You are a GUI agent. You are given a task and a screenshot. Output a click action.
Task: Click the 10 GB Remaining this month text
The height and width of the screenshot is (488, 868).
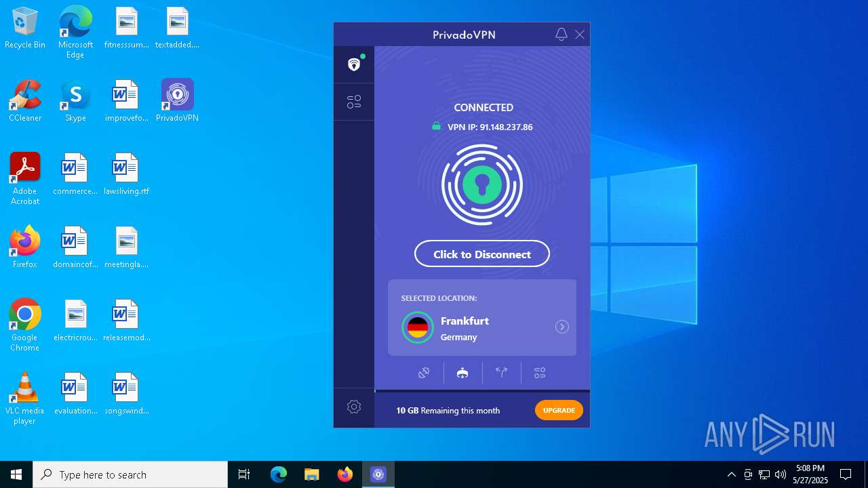point(448,410)
